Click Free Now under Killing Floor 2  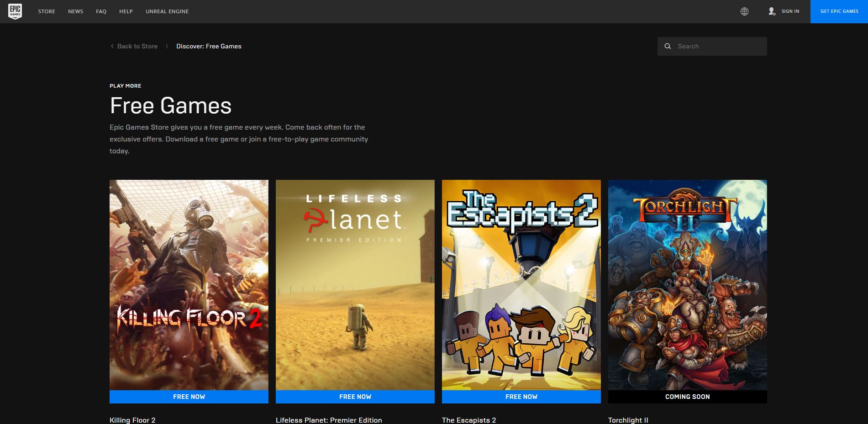[189, 397]
